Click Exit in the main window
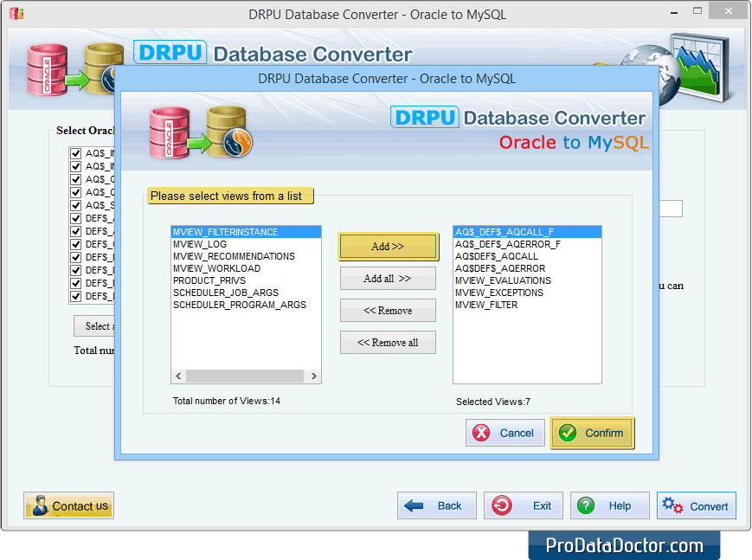The image size is (752, 560). point(524,505)
